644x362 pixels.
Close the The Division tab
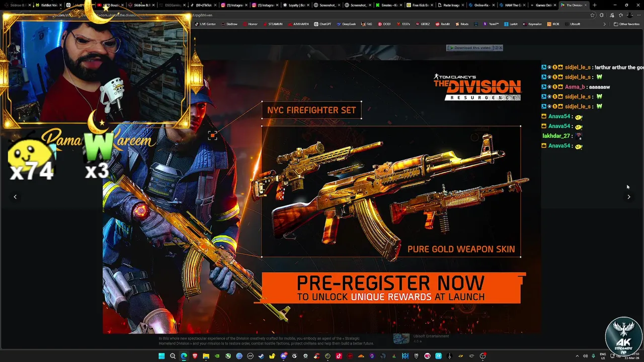(x=586, y=5)
